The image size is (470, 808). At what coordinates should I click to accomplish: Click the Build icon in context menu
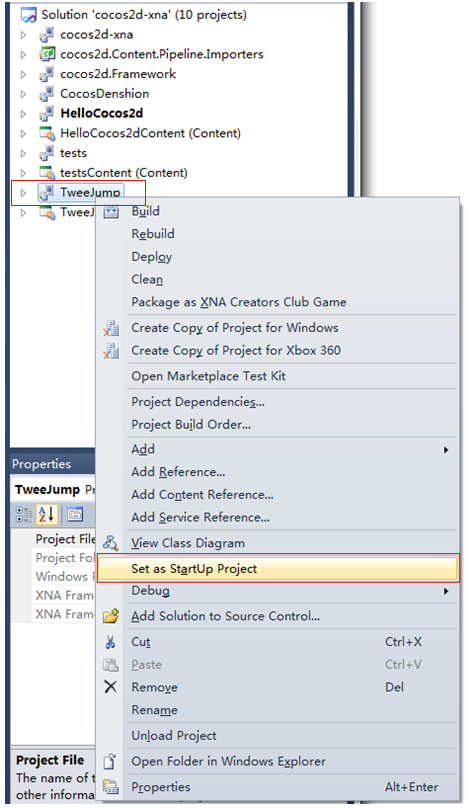point(111,211)
